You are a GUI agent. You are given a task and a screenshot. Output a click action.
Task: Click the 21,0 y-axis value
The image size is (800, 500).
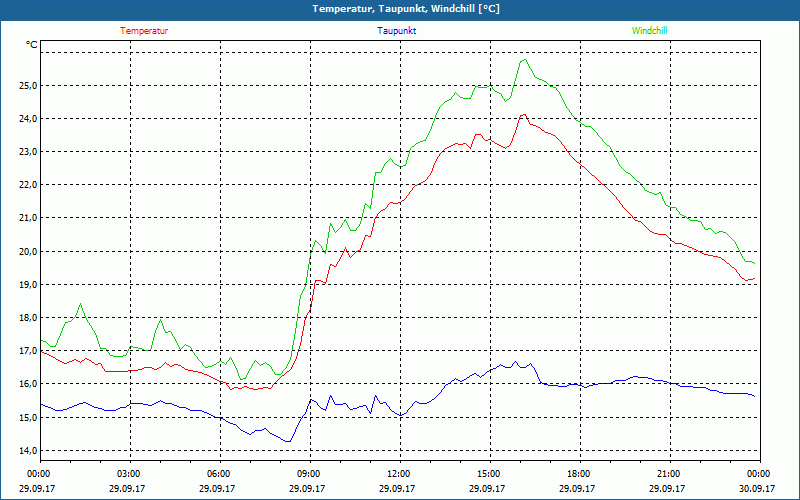(x=28, y=218)
